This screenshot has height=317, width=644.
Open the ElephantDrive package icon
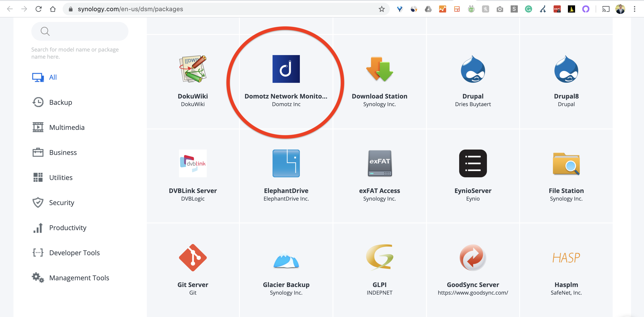click(286, 163)
